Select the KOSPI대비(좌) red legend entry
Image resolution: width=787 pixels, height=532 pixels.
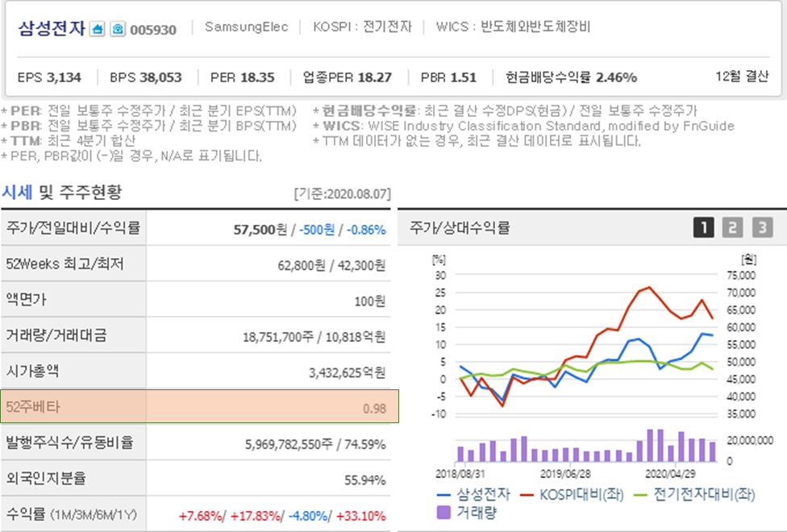[x=572, y=494]
